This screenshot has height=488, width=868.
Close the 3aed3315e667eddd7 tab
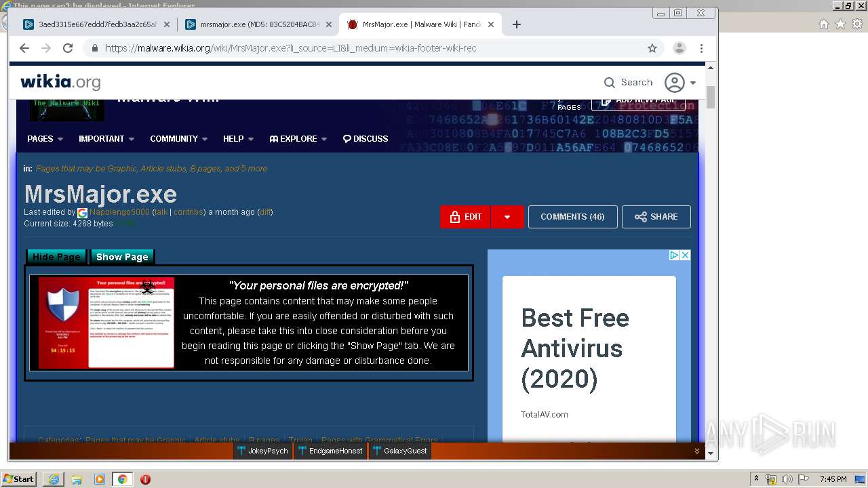167,24
